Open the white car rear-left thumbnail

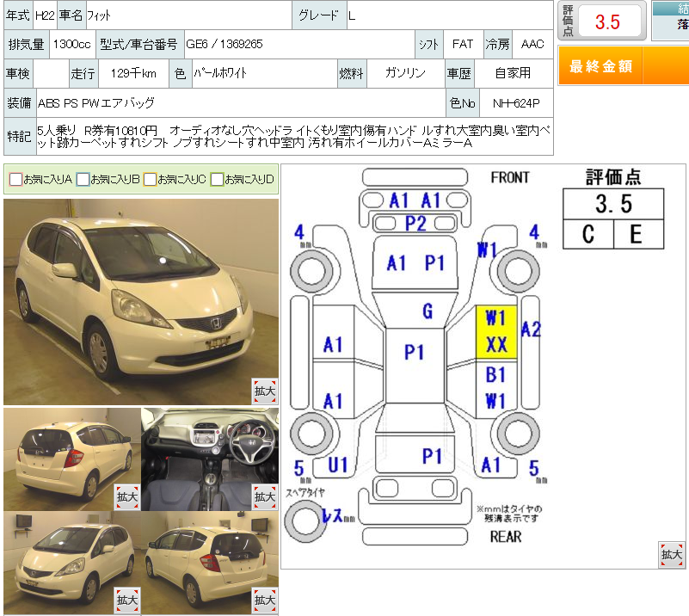coord(72,459)
